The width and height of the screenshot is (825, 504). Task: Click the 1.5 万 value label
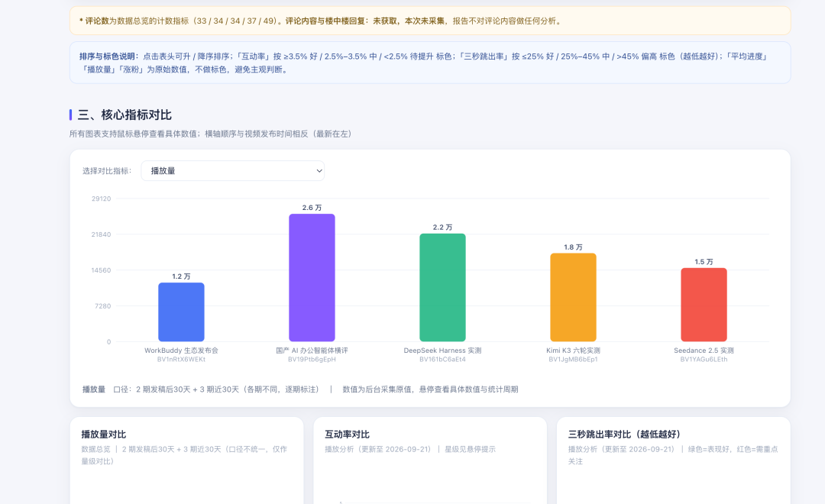(704, 261)
